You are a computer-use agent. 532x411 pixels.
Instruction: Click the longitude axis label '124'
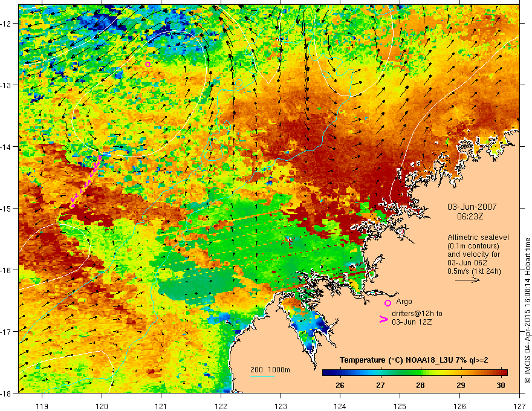340,406
